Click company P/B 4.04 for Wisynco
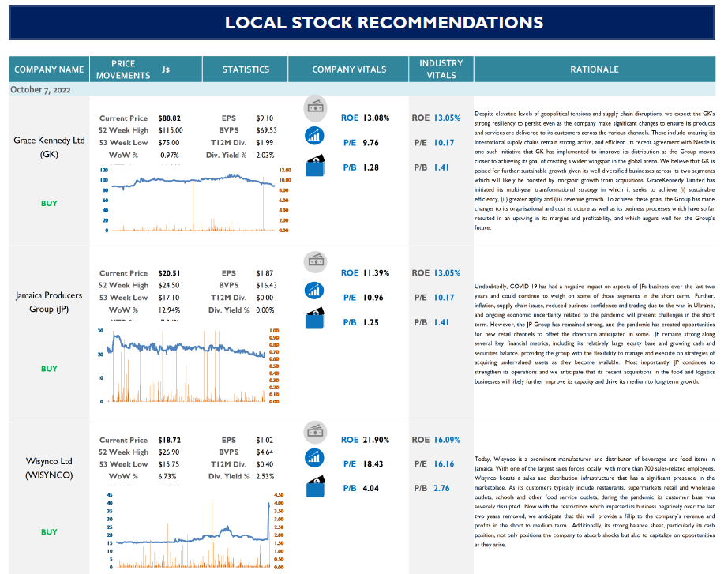 (x=370, y=488)
